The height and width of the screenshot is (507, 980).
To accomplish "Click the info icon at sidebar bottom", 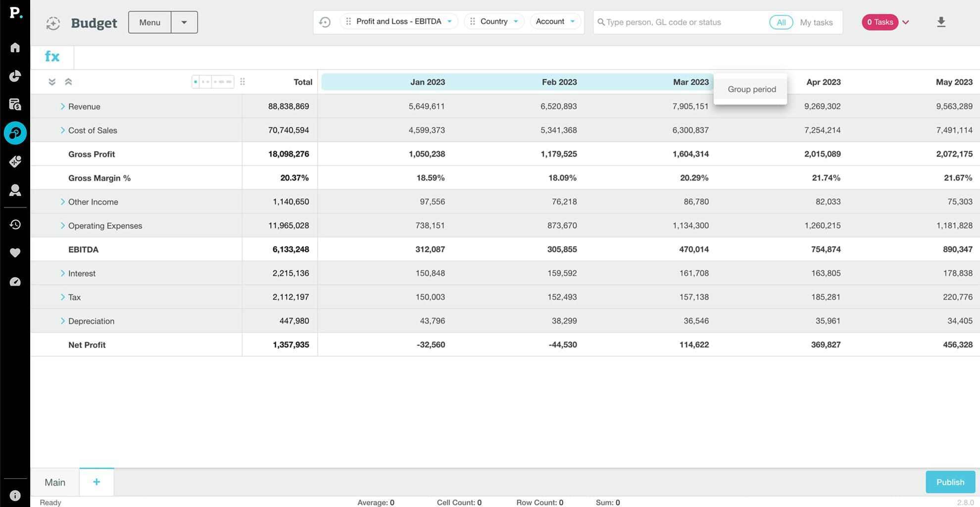I will [15, 495].
